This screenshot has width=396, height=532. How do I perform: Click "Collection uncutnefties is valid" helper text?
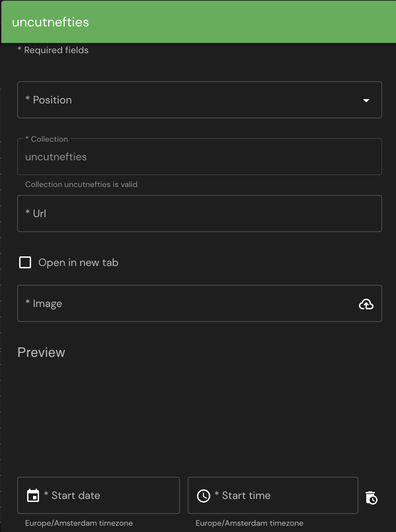point(81,184)
